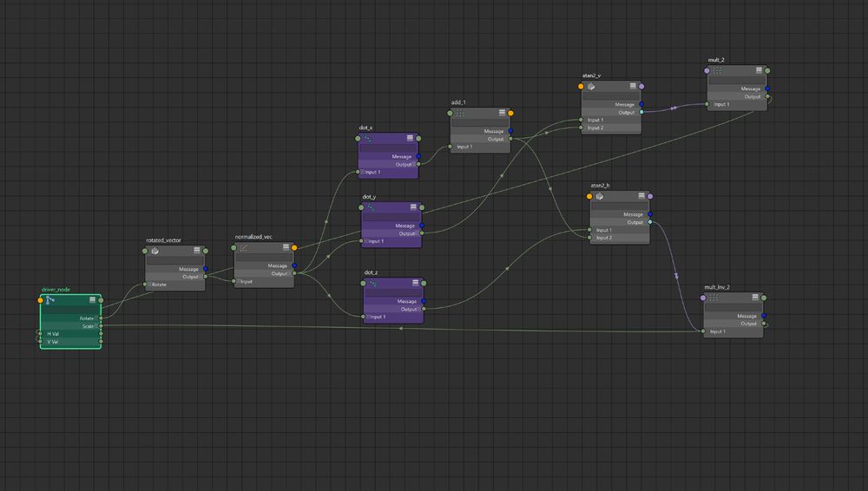
Task: Click the attribute filter field in mult_inv_2
Action: (x=733, y=307)
